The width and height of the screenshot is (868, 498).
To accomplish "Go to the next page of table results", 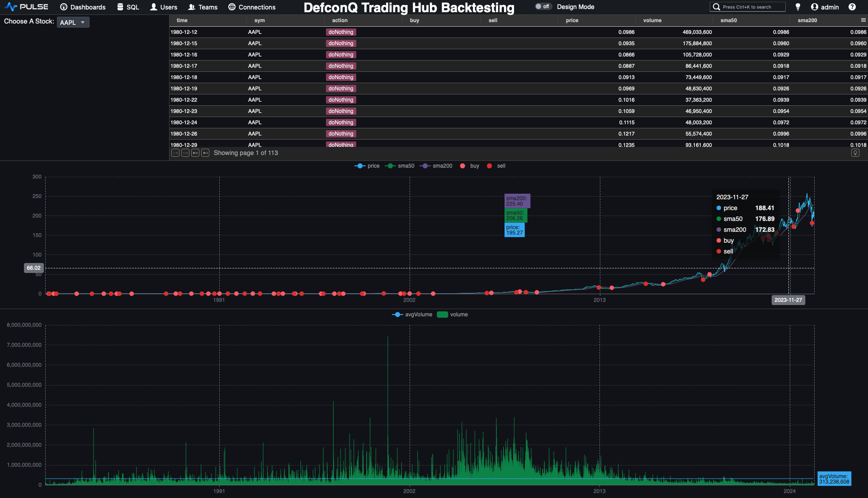I will (195, 153).
